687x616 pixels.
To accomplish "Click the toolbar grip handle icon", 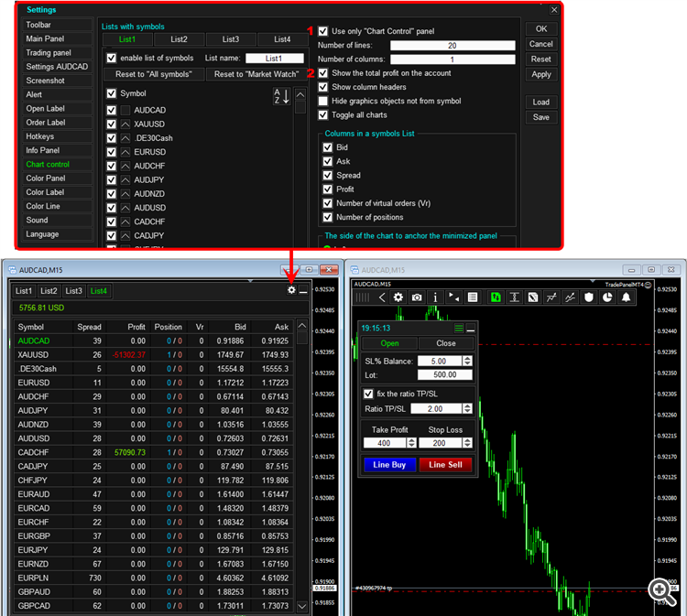I will pyautogui.click(x=363, y=297).
